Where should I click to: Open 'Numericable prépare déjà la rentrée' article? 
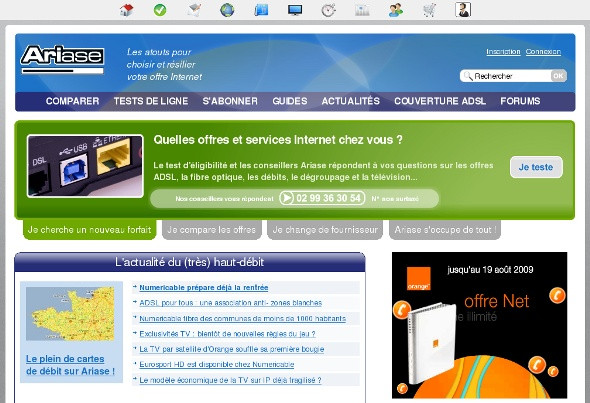[204, 287]
